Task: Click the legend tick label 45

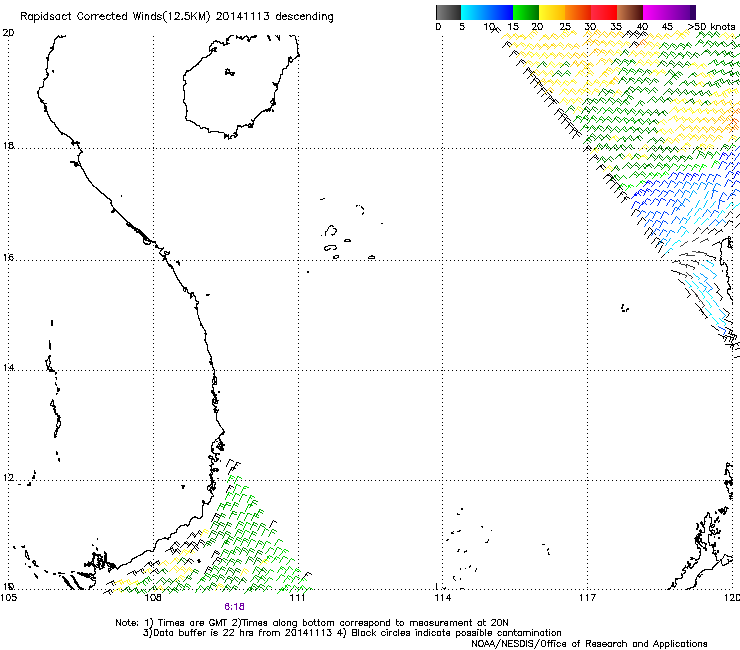Action: coord(667,26)
